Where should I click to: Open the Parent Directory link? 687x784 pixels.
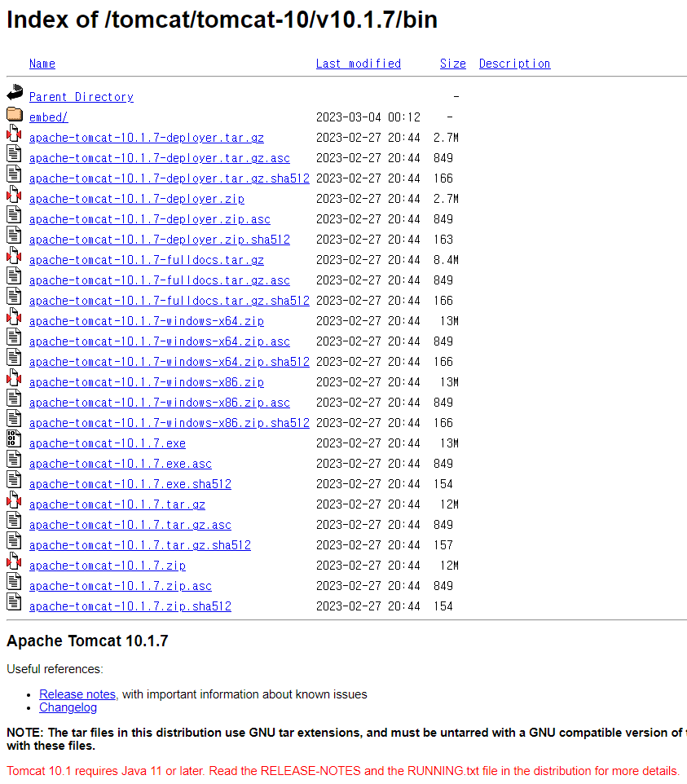click(81, 97)
